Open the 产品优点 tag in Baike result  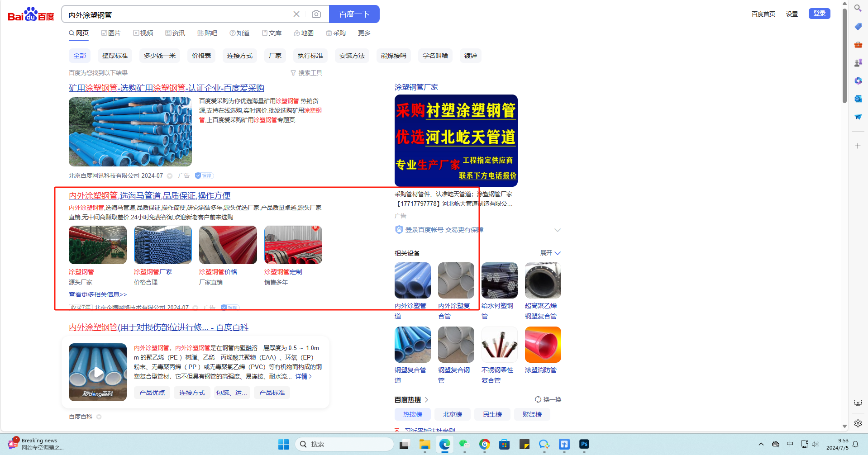152,393
